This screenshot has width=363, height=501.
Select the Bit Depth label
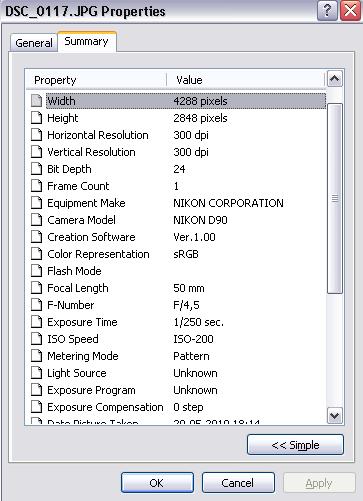[69, 169]
